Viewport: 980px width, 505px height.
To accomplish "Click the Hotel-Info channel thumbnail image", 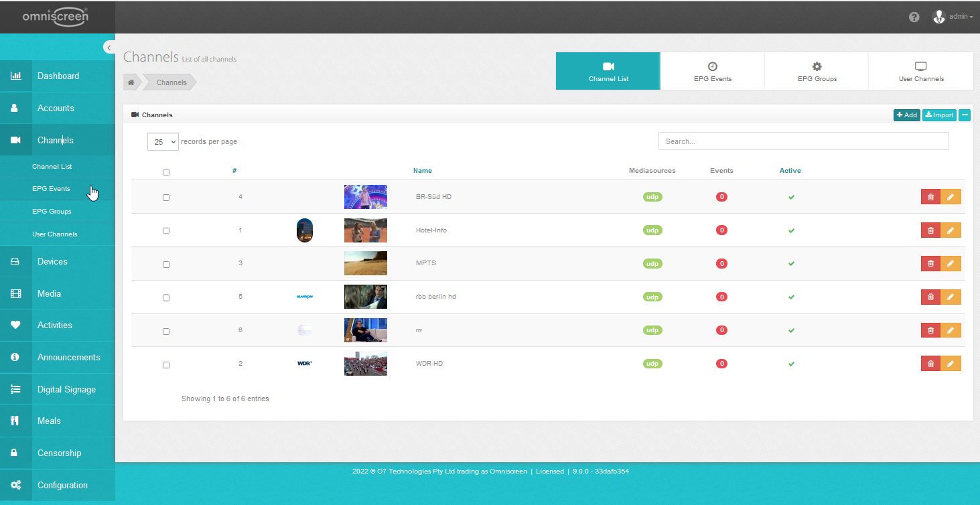I will tap(365, 230).
